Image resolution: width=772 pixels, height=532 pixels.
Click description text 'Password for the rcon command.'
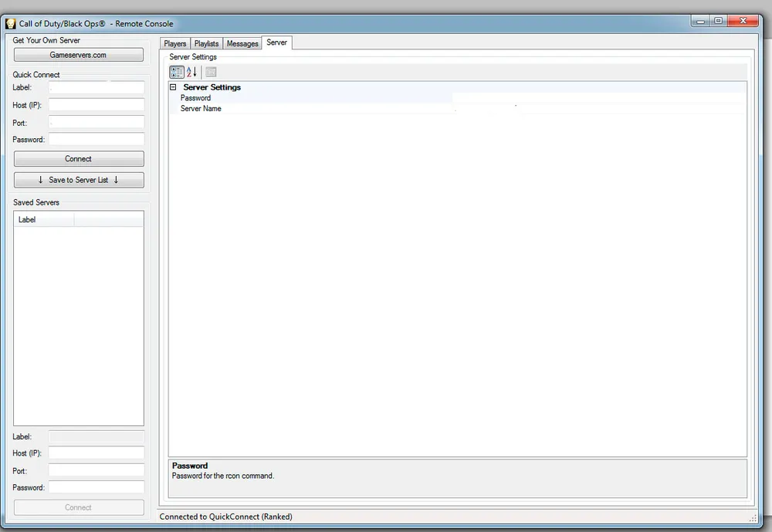223,476
